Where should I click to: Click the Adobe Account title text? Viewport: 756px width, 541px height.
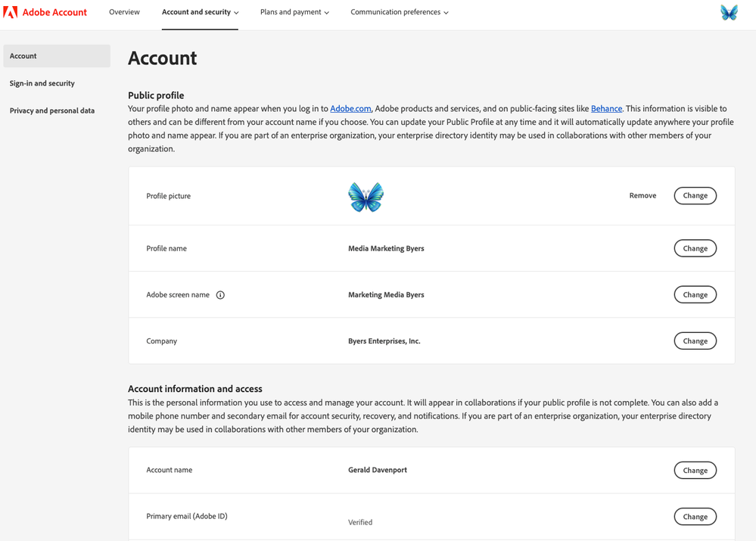coord(54,12)
